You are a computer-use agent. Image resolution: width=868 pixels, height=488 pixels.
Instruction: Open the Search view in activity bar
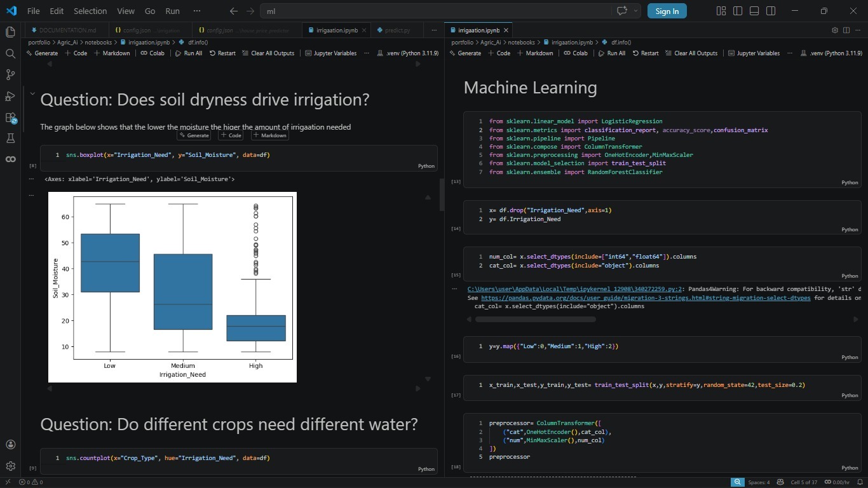pos(10,53)
